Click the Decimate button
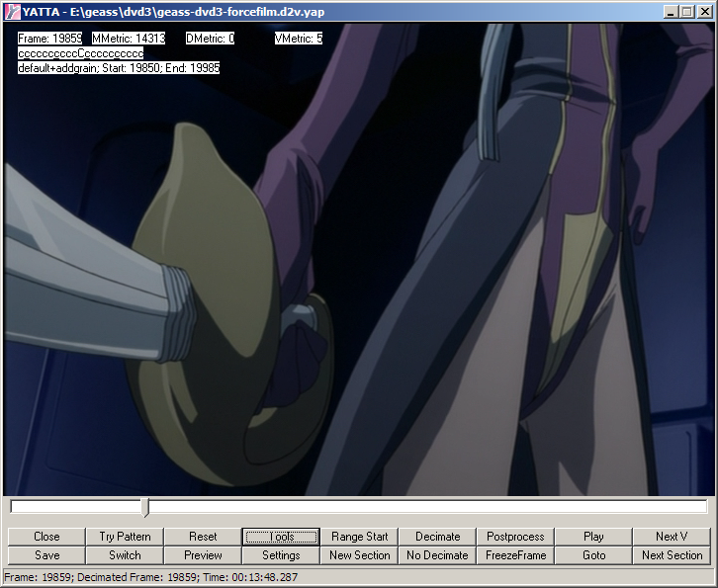The image size is (718, 588). [437, 537]
